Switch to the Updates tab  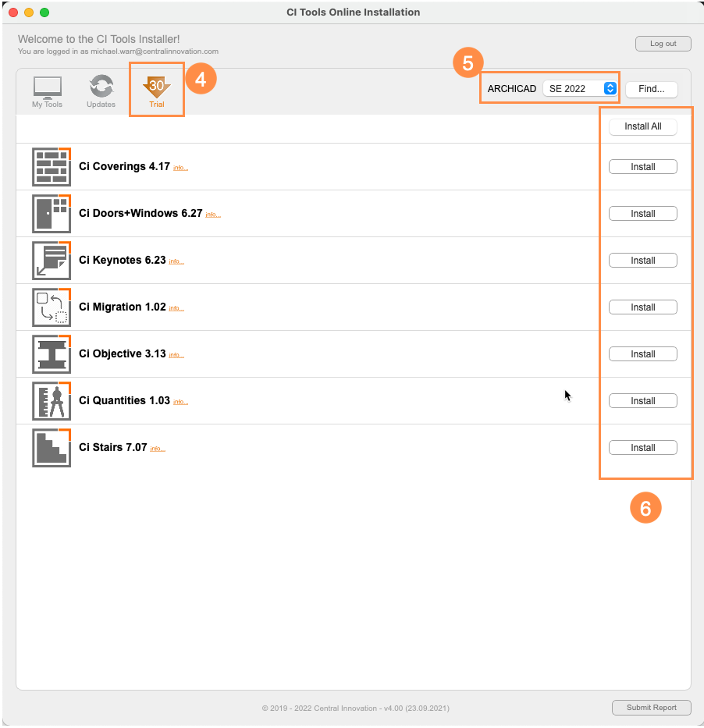coord(101,92)
